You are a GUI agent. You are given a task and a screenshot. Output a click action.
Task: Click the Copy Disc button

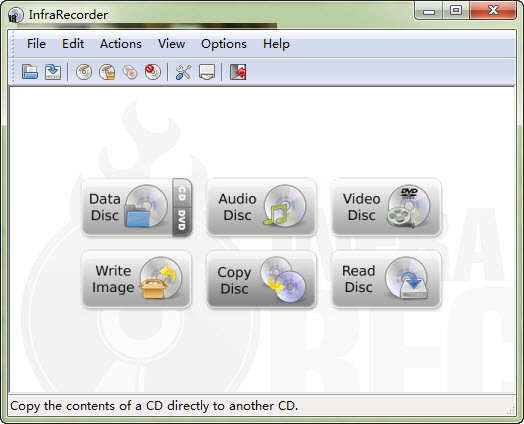[x=261, y=279]
